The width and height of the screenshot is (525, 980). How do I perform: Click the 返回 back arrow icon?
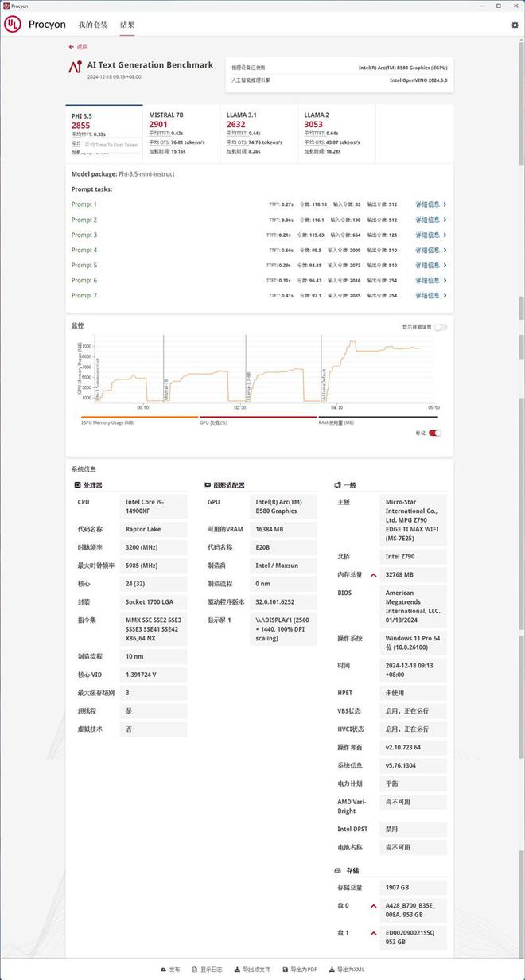tap(72, 47)
